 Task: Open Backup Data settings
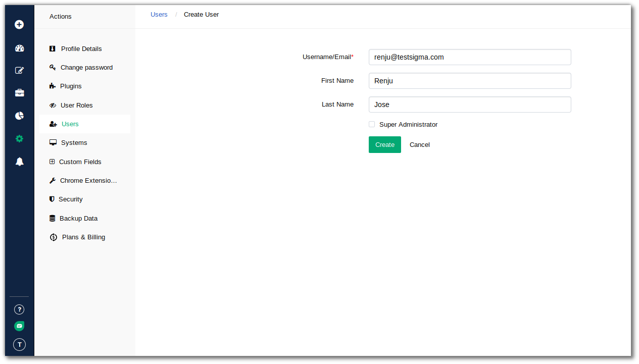coord(85,219)
